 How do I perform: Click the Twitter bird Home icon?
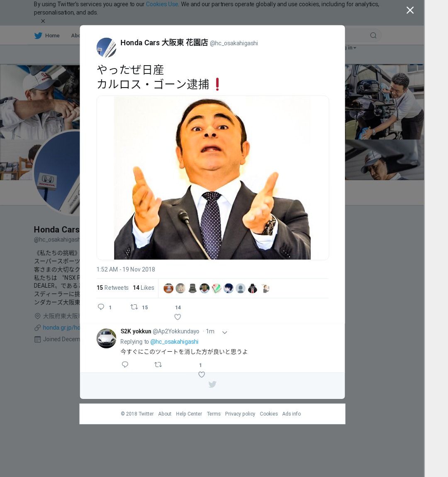(x=38, y=36)
